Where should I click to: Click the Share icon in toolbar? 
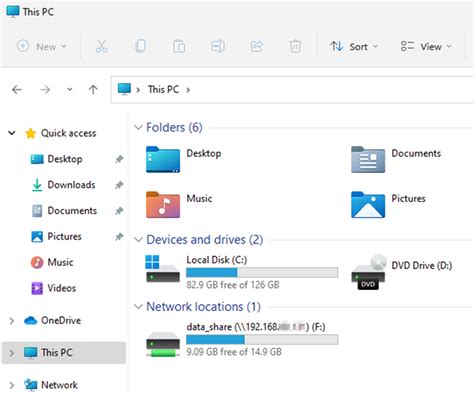(x=257, y=46)
